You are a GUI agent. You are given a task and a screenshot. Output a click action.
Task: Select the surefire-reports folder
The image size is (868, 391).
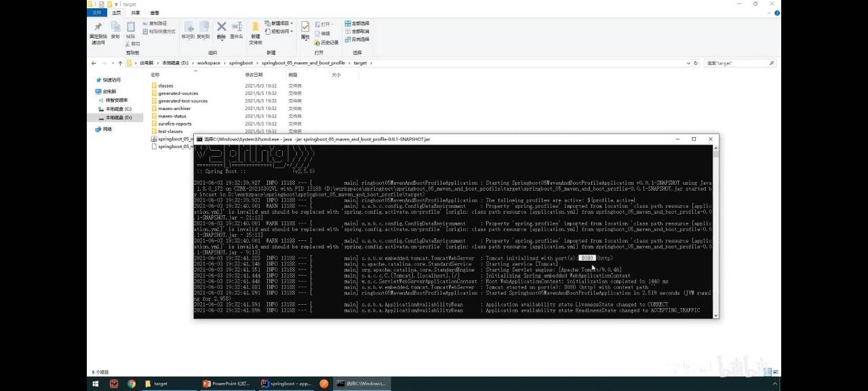(171, 124)
